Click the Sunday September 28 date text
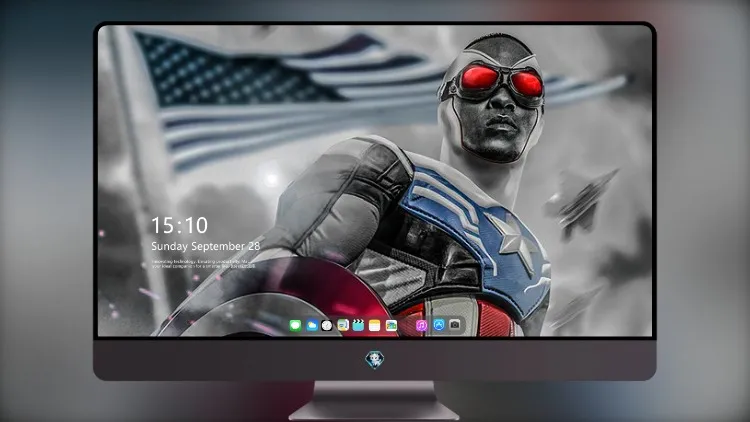Viewport: 750px width, 422px height. (206, 246)
